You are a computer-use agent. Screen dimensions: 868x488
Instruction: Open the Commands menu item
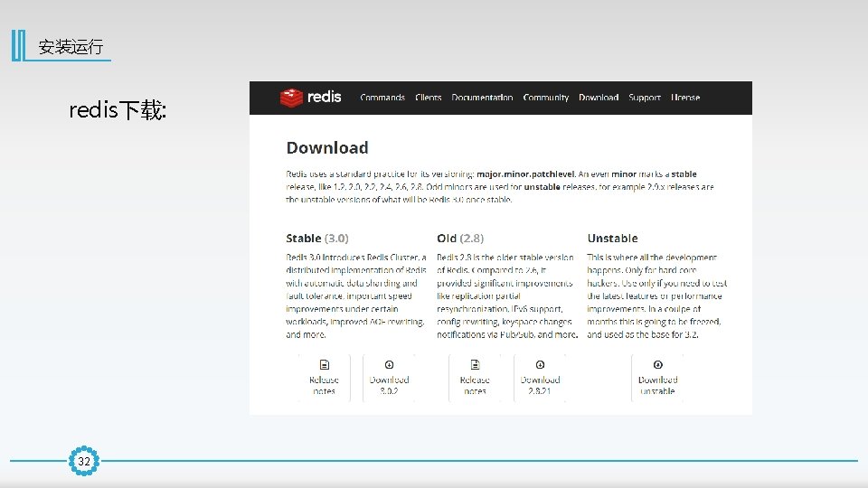pos(382,98)
